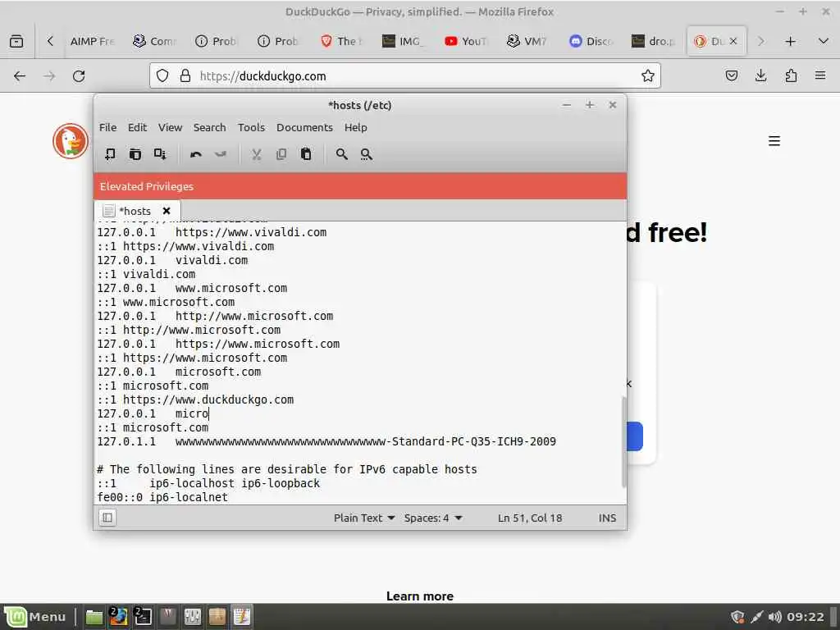Click the greyed Redo toolbar arrow
Image resolution: width=840 pixels, height=630 pixels.
pyautogui.click(x=221, y=154)
